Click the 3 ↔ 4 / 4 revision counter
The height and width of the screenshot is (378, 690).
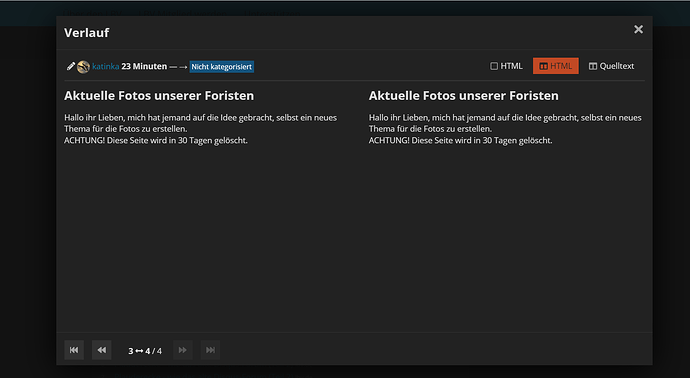(x=145, y=351)
